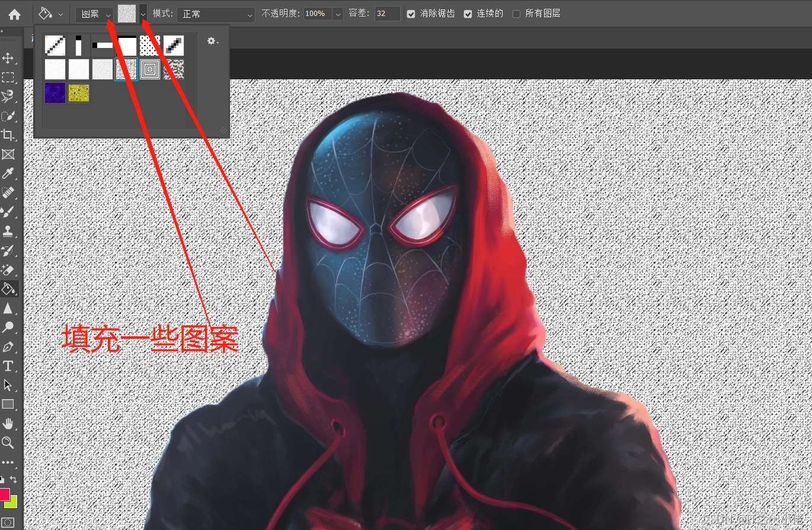Choose the first light-noise pattern in row two
The height and width of the screenshot is (530, 812).
pos(55,69)
